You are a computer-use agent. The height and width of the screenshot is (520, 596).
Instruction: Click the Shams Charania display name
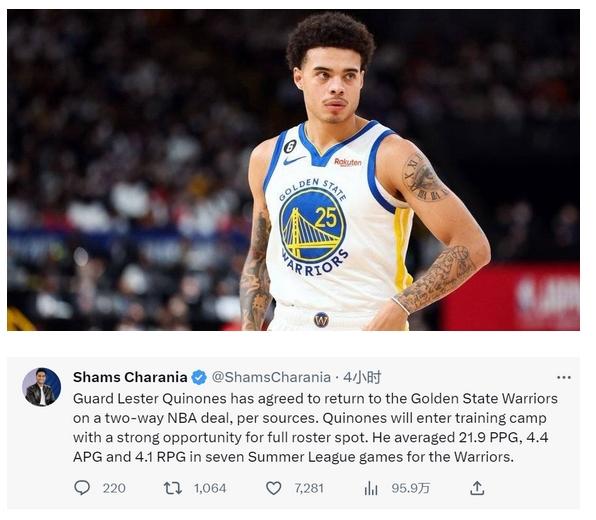click(x=130, y=377)
